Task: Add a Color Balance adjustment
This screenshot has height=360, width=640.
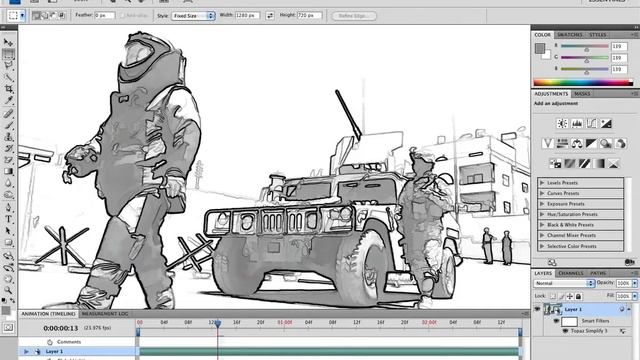Action: point(577,143)
